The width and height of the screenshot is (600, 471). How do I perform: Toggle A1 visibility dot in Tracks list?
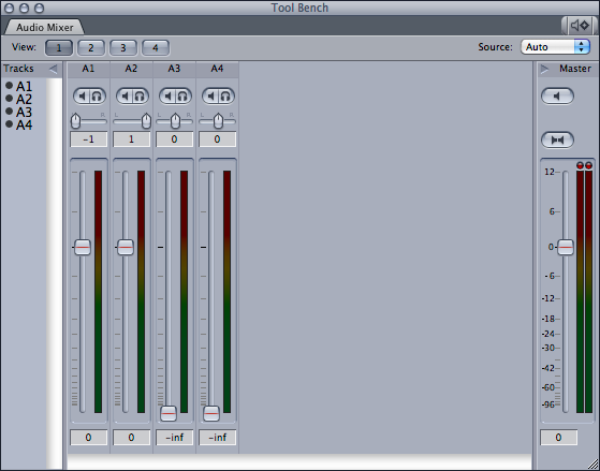(x=9, y=85)
